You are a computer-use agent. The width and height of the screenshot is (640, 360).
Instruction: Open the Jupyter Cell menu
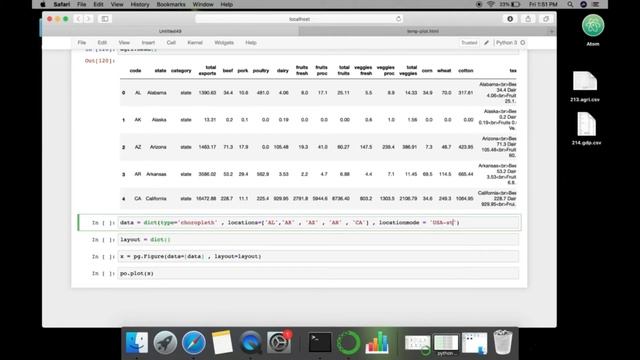coord(171,42)
